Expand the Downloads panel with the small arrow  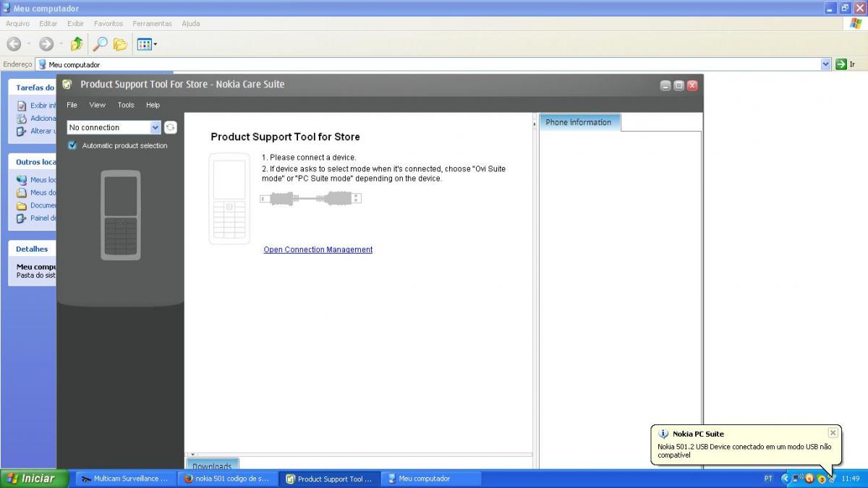(193, 455)
